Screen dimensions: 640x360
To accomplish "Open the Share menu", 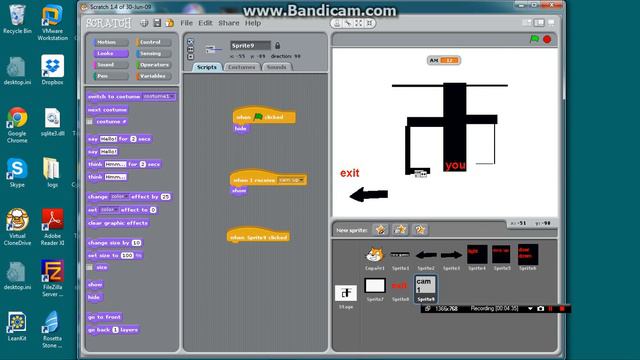I will coord(229,23).
